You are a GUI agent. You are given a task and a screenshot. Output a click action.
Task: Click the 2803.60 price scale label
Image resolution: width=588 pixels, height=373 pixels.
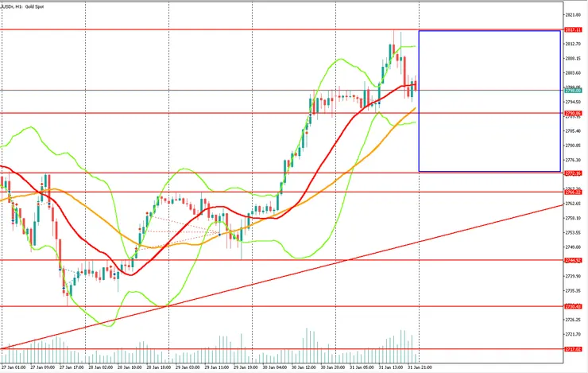point(573,73)
